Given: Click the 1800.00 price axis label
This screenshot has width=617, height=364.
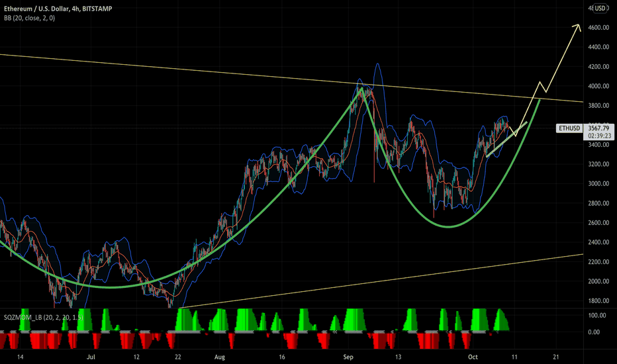Looking at the screenshot, I should pos(598,300).
